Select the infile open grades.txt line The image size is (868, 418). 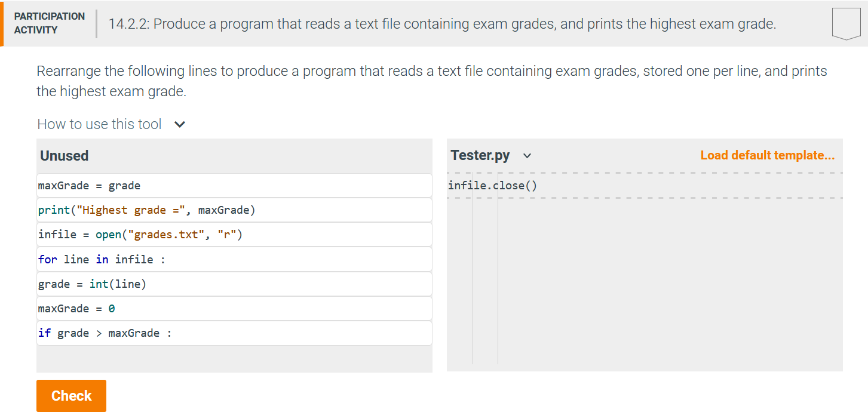point(234,234)
